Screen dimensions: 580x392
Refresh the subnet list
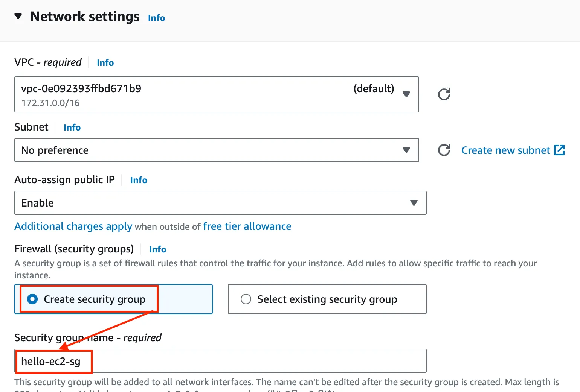[x=444, y=150]
